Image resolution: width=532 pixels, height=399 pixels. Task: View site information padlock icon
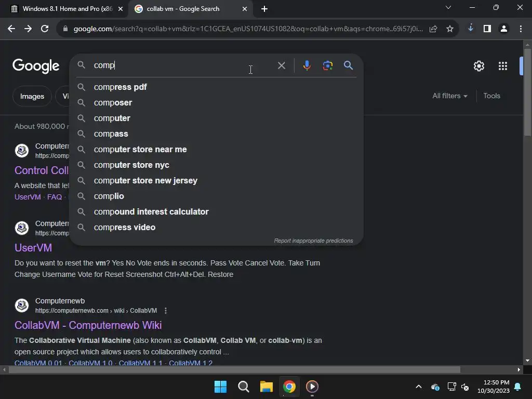[x=65, y=29]
